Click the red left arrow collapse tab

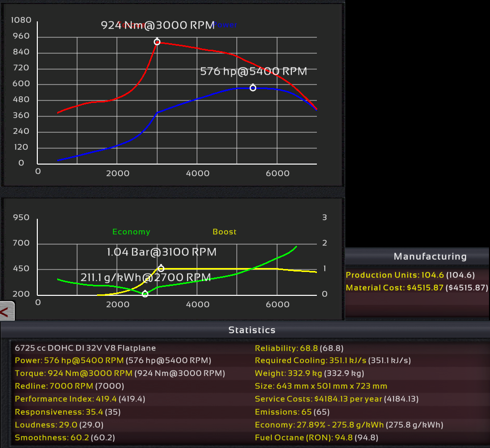pos(6,312)
